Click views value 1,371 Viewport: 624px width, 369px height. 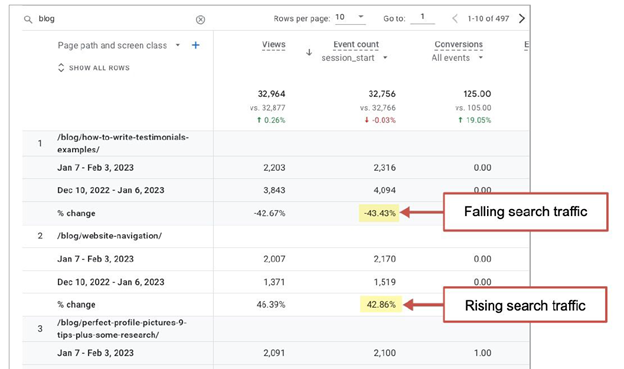[x=274, y=282]
